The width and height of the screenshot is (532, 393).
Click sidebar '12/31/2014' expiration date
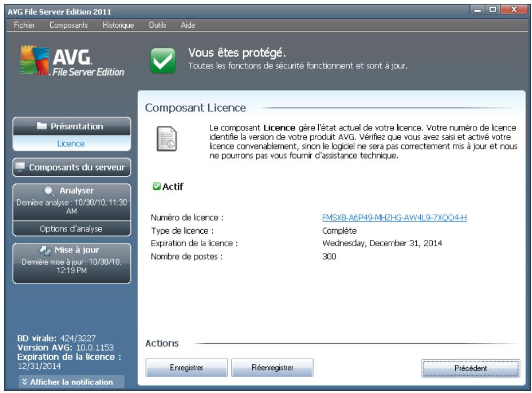[39, 366]
